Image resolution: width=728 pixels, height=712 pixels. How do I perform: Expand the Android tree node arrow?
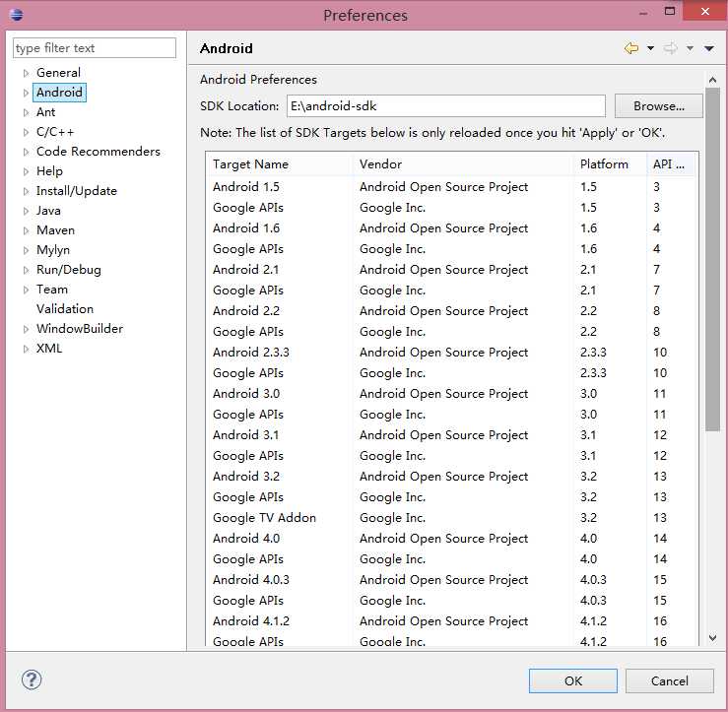point(26,93)
